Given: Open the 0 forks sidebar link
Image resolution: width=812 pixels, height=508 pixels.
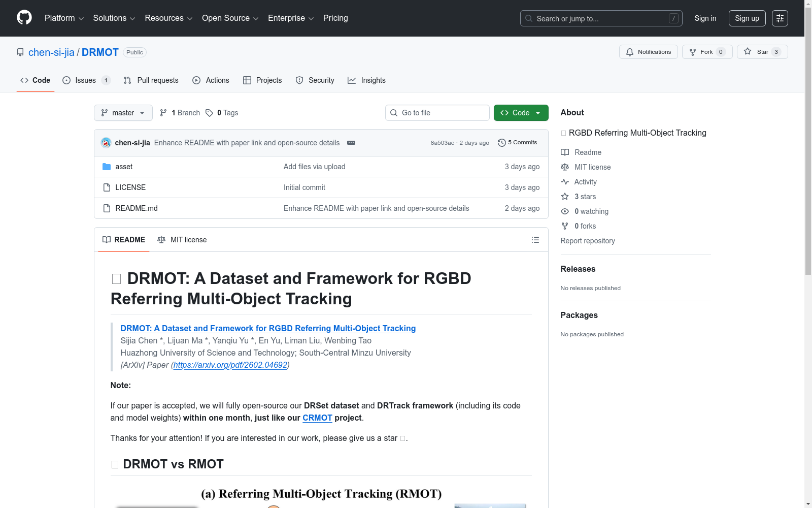Looking at the screenshot, I should coord(585,226).
